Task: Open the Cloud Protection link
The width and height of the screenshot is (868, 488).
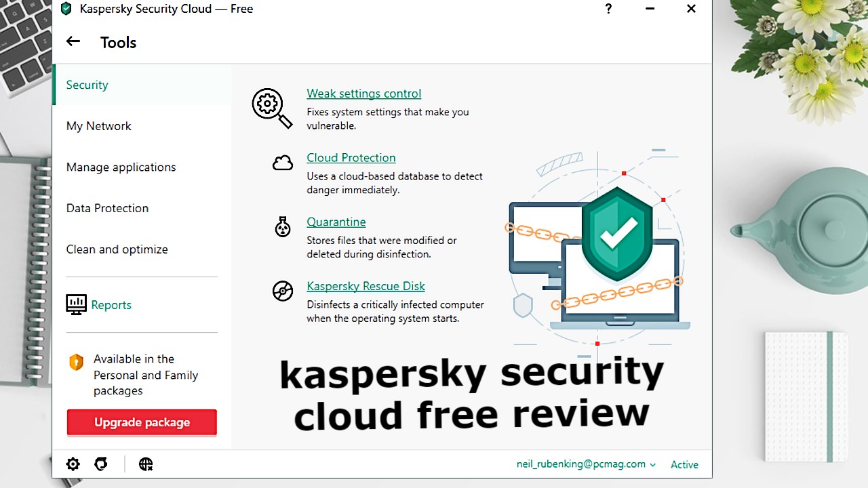Action: pyautogui.click(x=351, y=158)
